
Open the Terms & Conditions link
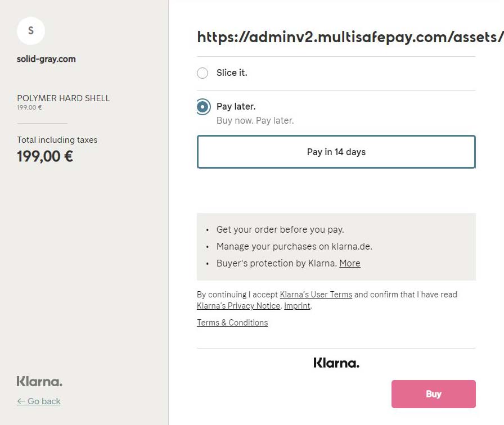(x=232, y=323)
